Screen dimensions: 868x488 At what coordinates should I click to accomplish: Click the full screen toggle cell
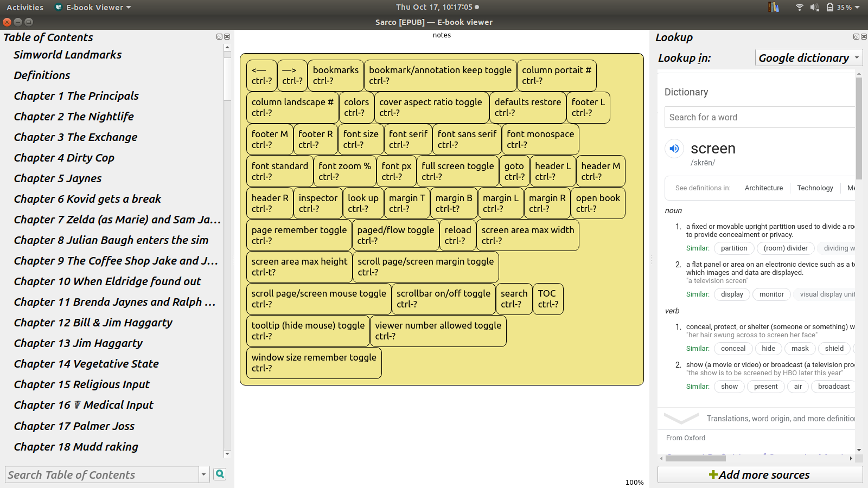tap(458, 171)
